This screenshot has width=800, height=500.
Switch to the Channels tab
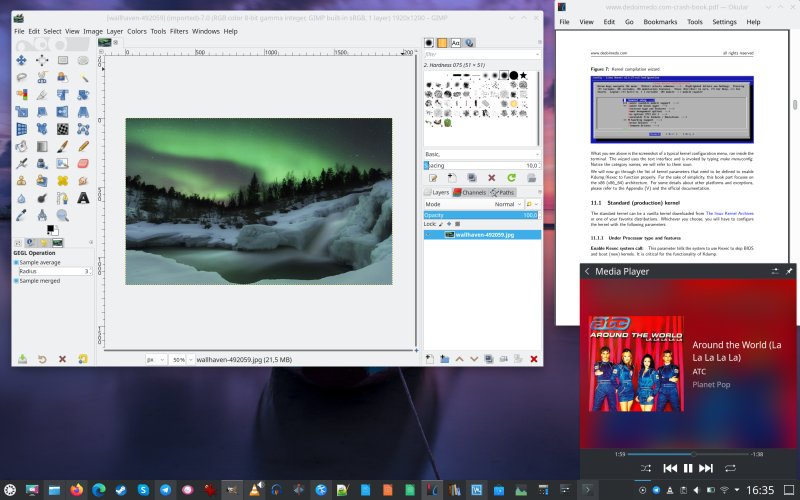pyautogui.click(x=469, y=192)
